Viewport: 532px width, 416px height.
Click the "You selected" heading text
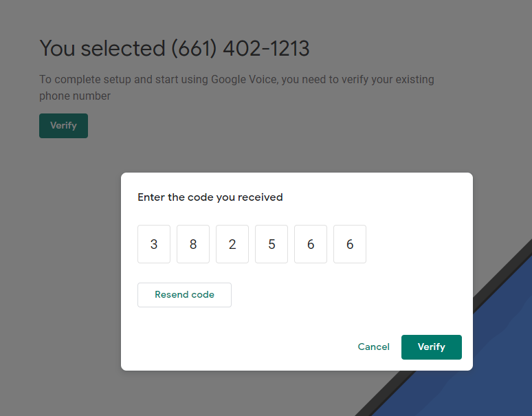point(102,48)
